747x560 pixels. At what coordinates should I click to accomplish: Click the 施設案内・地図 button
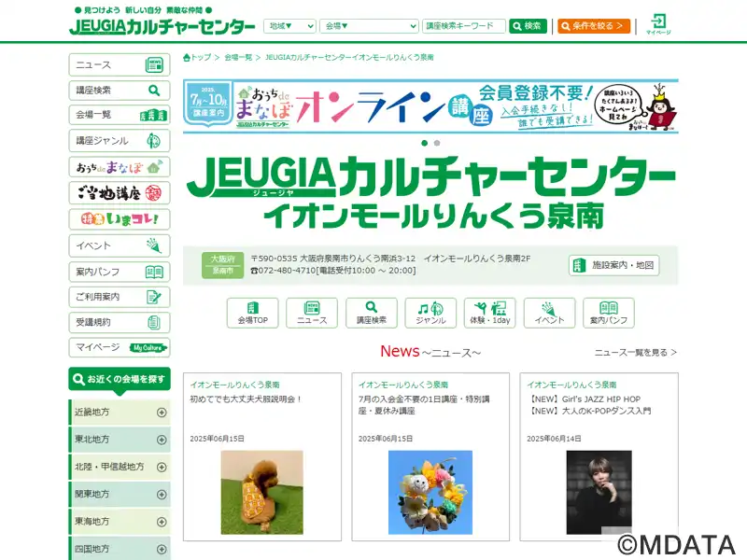pos(614,265)
